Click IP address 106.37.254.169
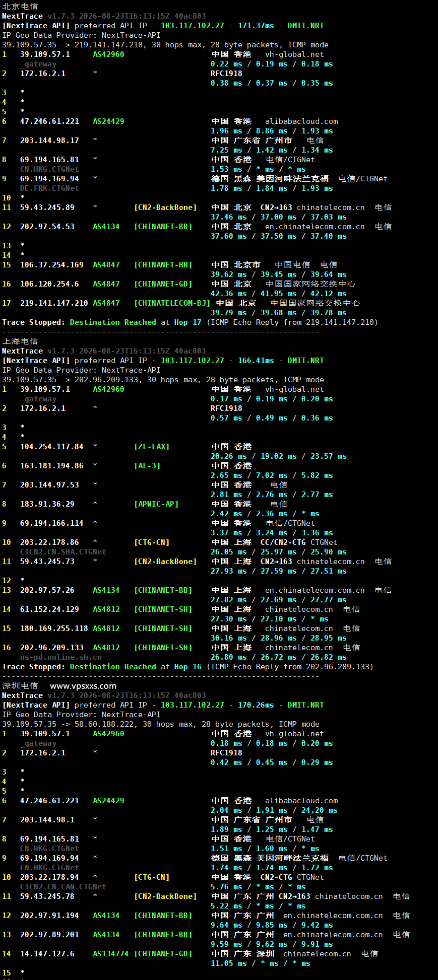The height and width of the screenshot is (980, 438). pos(52,265)
